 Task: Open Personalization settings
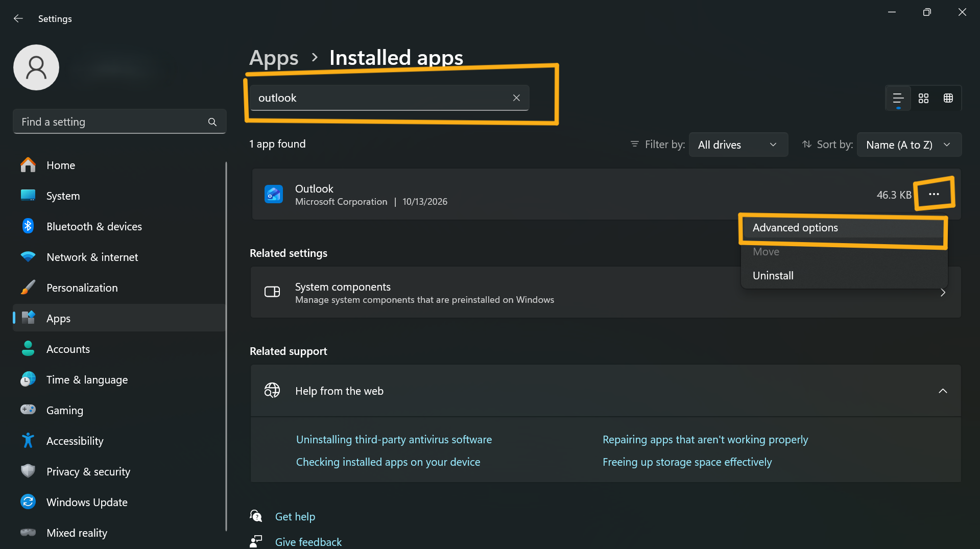coord(119,288)
